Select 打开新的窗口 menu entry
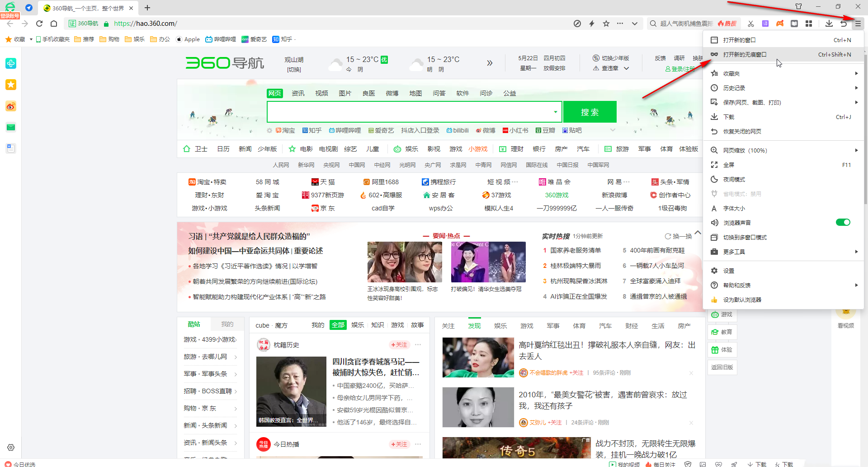This screenshot has height=467, width=868. tap(783, 40)
